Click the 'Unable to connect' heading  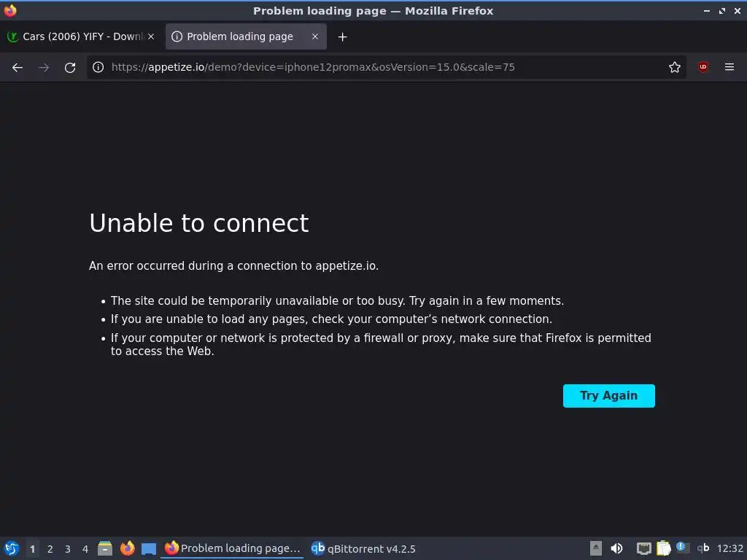(199, 223)
